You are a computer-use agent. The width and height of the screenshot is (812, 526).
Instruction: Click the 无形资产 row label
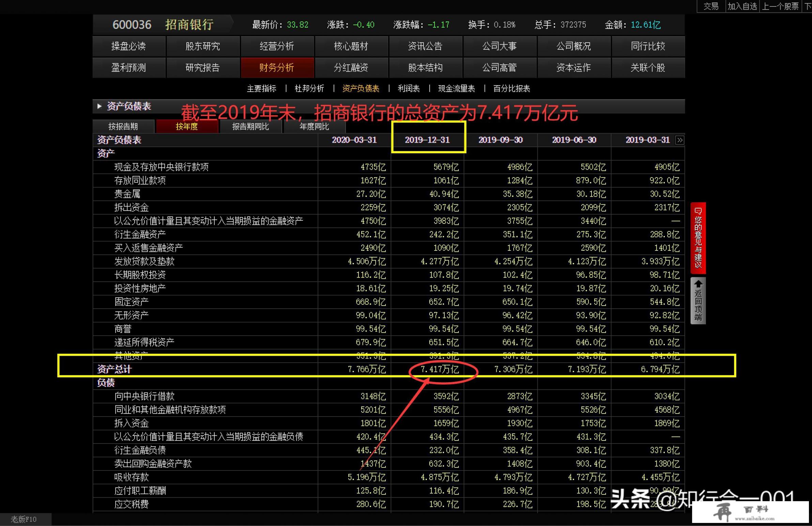pyautogui.click(x=131, y=315)
